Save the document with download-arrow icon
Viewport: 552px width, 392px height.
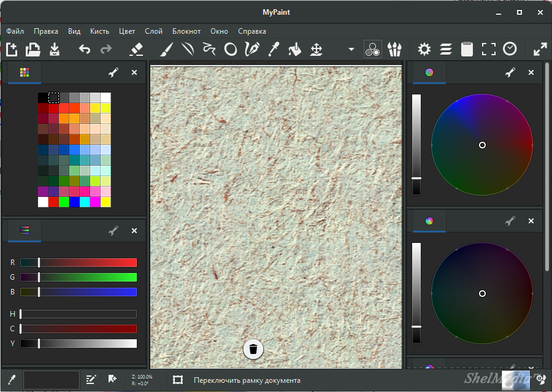pyautogui.click(x=55, y=49)
